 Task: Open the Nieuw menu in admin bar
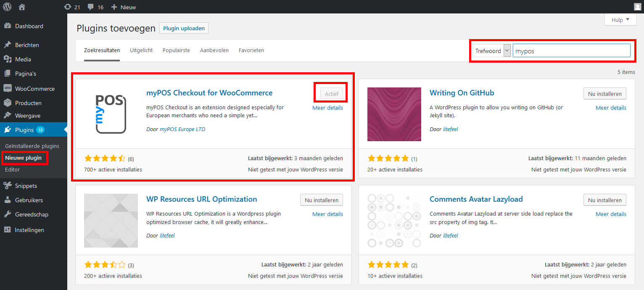coord(124,7)
